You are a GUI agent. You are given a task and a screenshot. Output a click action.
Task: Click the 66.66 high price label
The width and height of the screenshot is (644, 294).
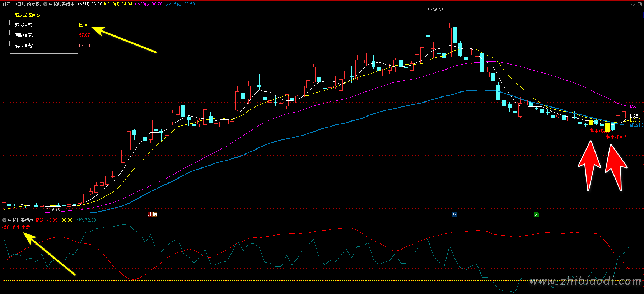coord(438,10)
